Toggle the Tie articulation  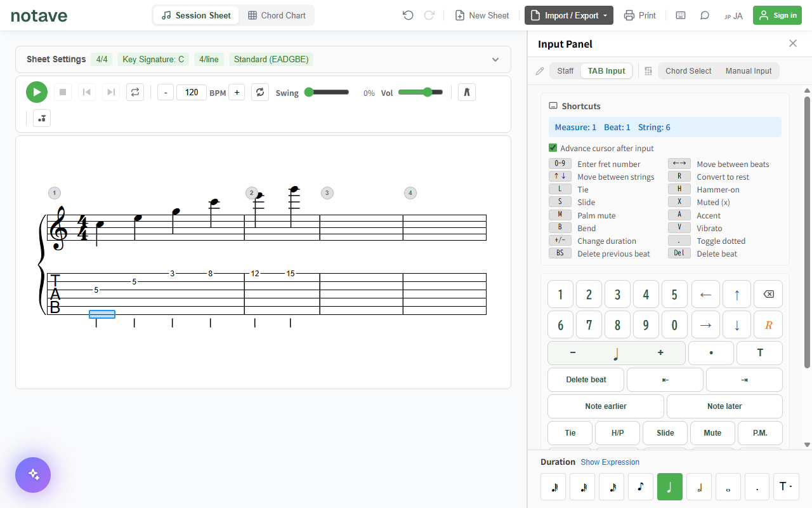click(x=570, y=433)
